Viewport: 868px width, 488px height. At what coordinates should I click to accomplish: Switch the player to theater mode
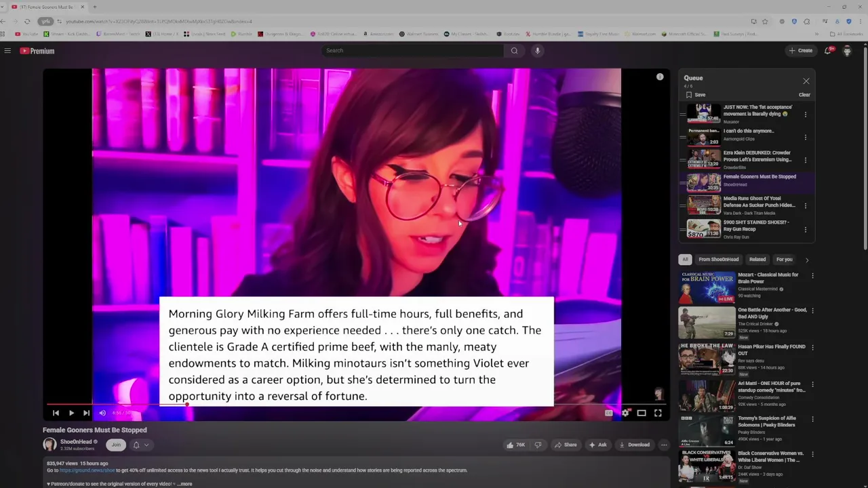(642, 413)
